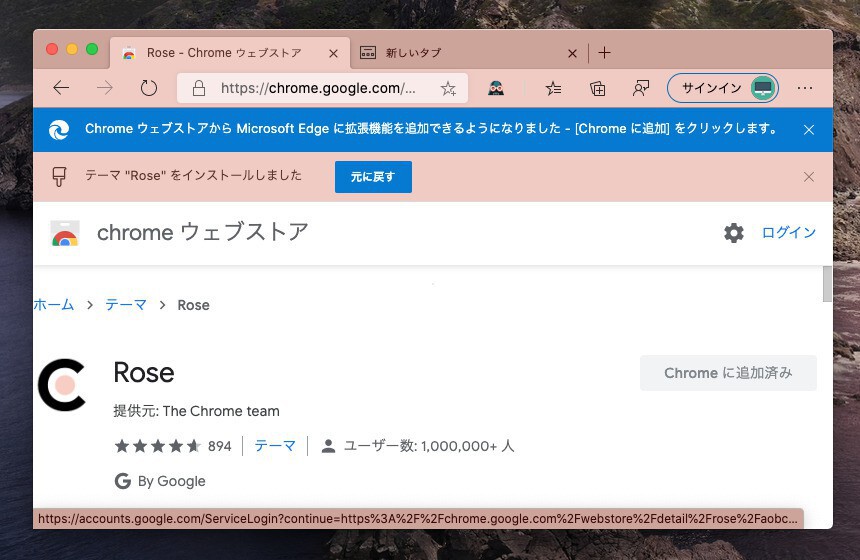Add page to favorites with star icon

click(x=448, y=88)
